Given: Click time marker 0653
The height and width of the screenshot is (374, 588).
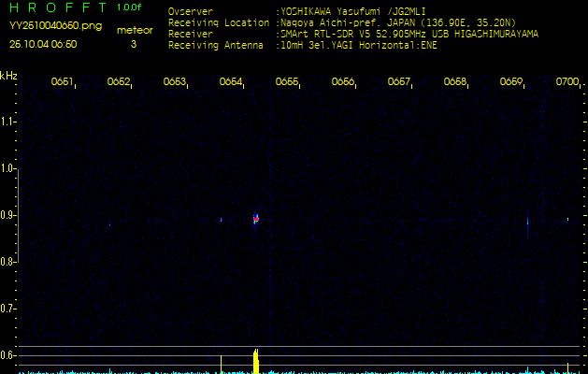Looking at the screenshot, I should point(175,81).
